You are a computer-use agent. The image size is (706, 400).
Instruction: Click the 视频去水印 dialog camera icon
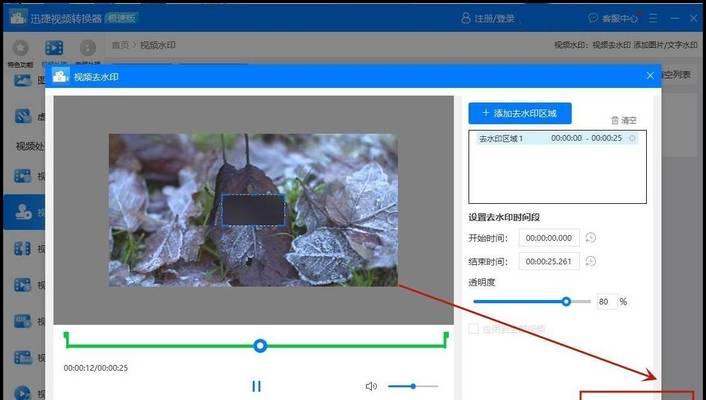click(60, 76)
